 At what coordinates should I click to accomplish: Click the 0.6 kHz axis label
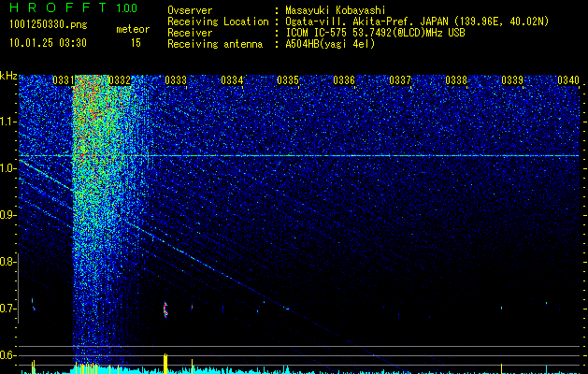[7, 355]
